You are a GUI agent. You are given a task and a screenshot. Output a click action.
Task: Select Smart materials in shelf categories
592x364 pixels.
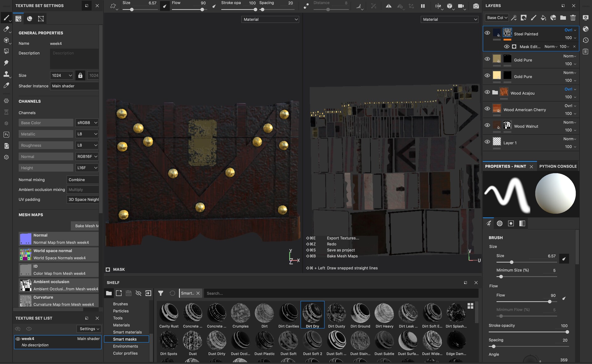(x=127, y=332)
